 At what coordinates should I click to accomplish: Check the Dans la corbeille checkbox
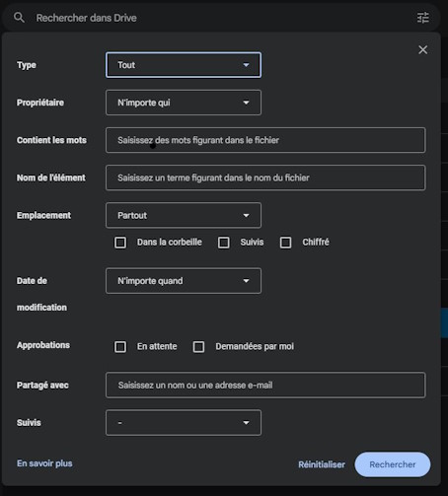(120, 243)
